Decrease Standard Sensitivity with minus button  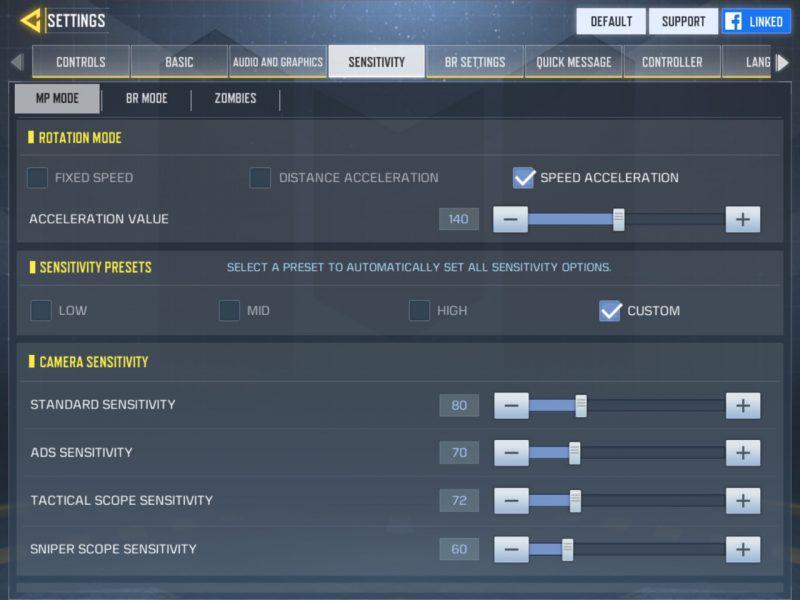(x=511, y=406)
